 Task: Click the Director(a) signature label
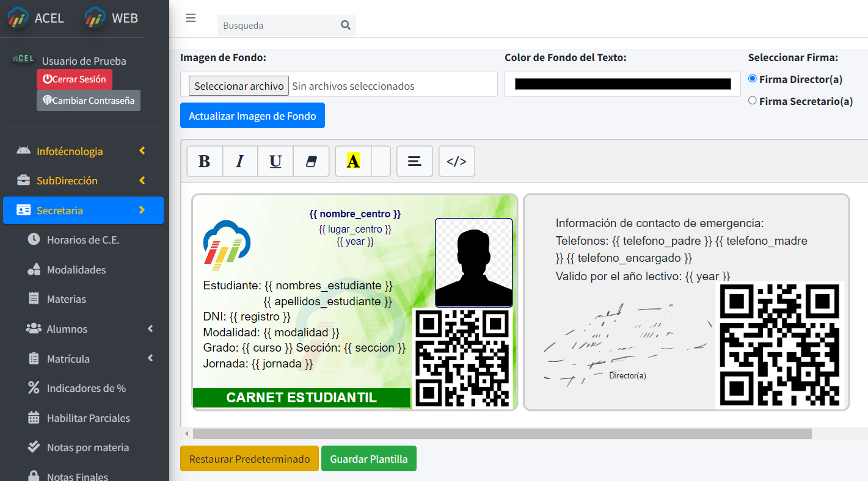tap(627, 375)
